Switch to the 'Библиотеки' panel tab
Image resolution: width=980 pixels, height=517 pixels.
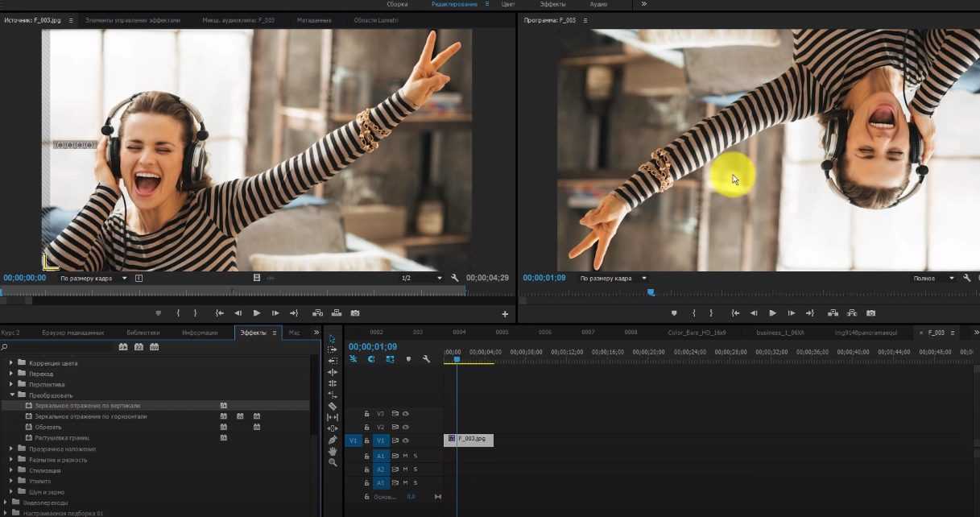tap(143, 333)
